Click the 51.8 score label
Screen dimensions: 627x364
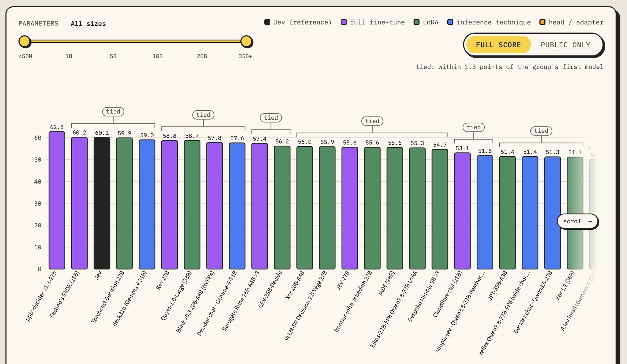click(x=485, y=151)
